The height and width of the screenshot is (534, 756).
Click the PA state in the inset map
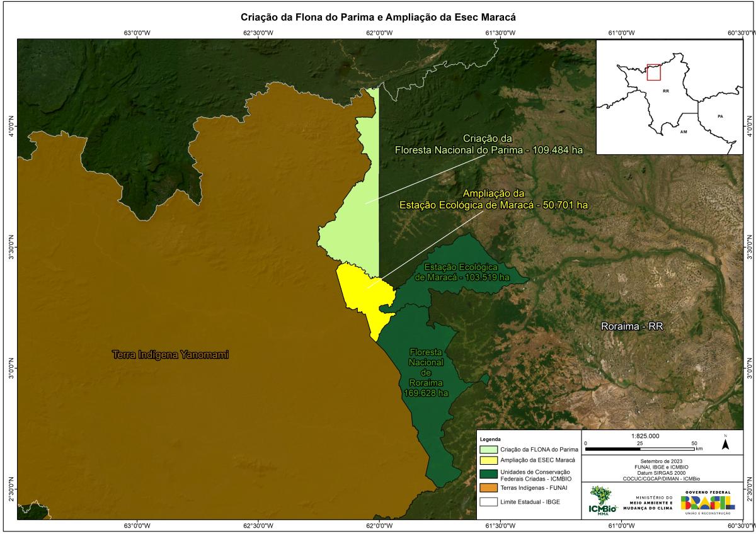pyautogui.click(x=719, y=116)
